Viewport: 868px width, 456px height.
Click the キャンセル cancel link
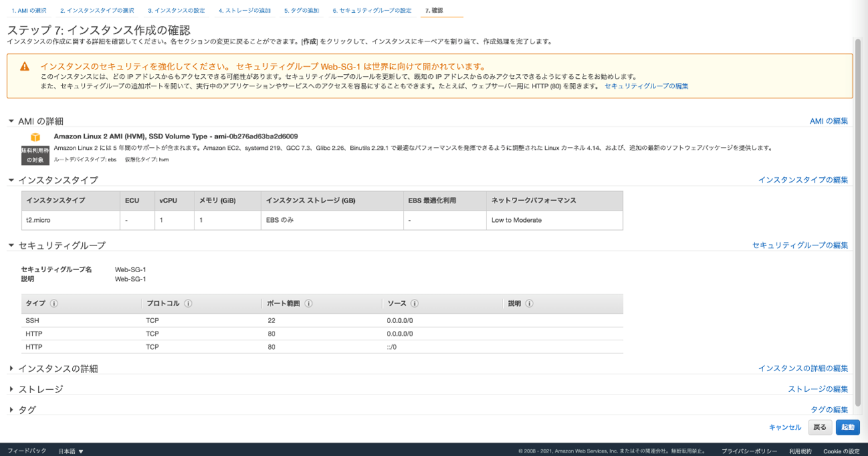tap(784, 427)
